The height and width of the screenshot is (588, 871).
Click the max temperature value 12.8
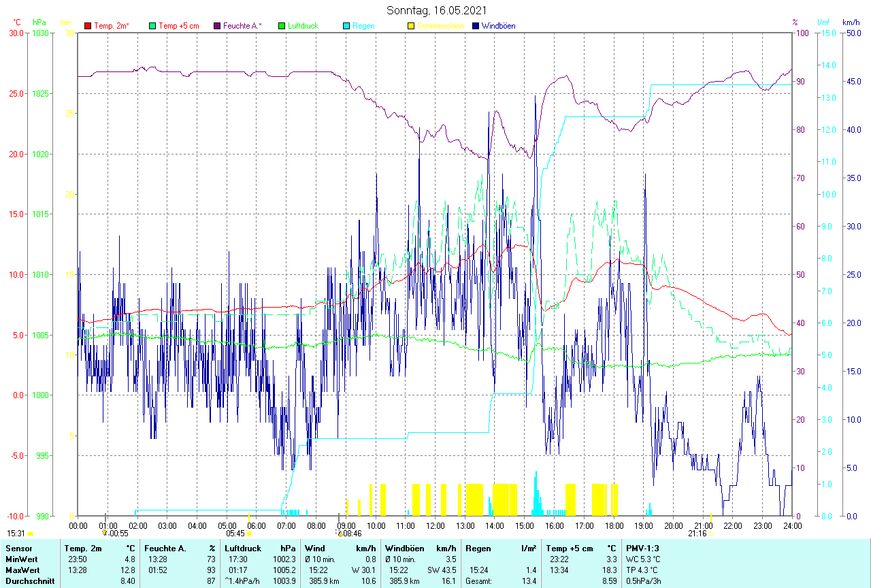pos(127,570)
